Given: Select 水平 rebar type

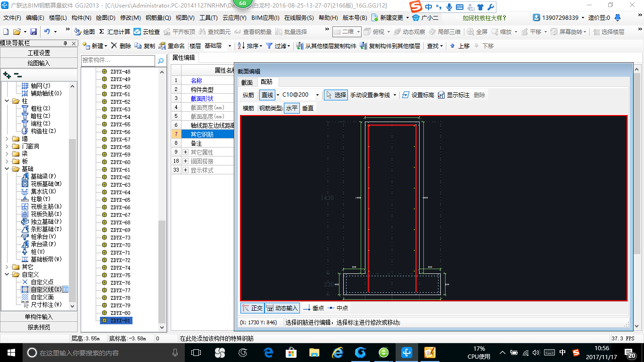Looking at the screenshot, I should tap(292, 108).
